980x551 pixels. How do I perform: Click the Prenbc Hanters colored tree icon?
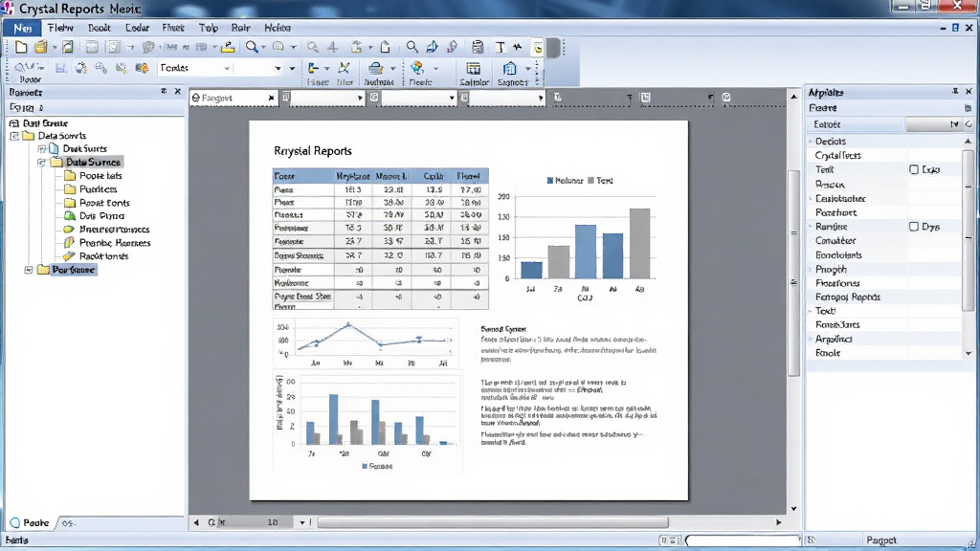[70, 242]
